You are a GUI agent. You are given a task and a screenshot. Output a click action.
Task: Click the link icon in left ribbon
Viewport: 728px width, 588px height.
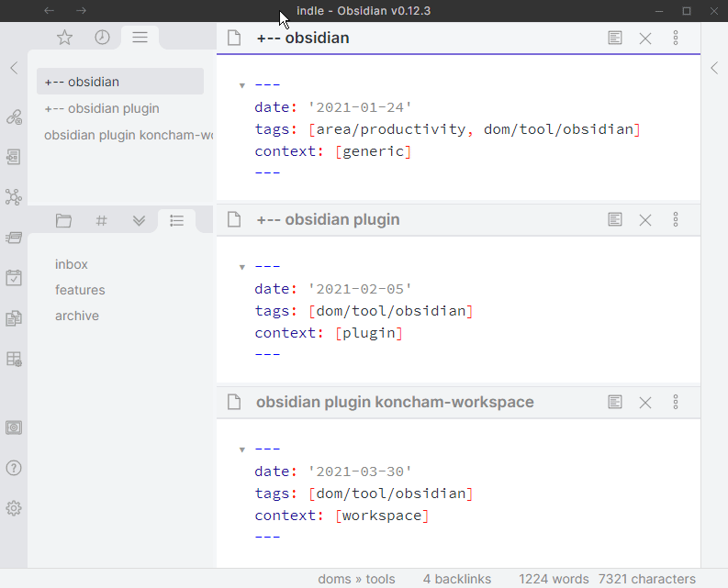tap(14, 116)
